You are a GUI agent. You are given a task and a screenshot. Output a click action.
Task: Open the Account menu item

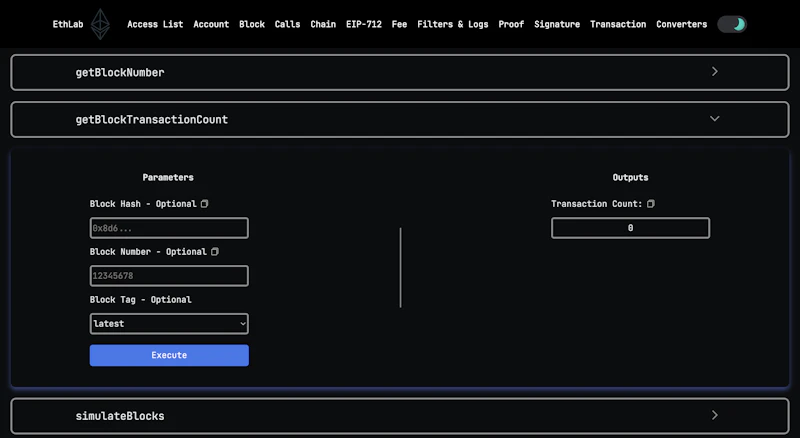211,24
